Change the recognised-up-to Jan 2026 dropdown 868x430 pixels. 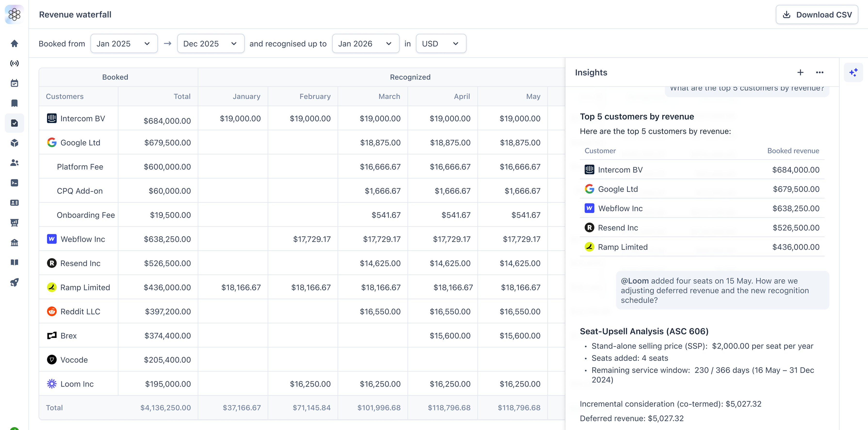pos(365,43)
